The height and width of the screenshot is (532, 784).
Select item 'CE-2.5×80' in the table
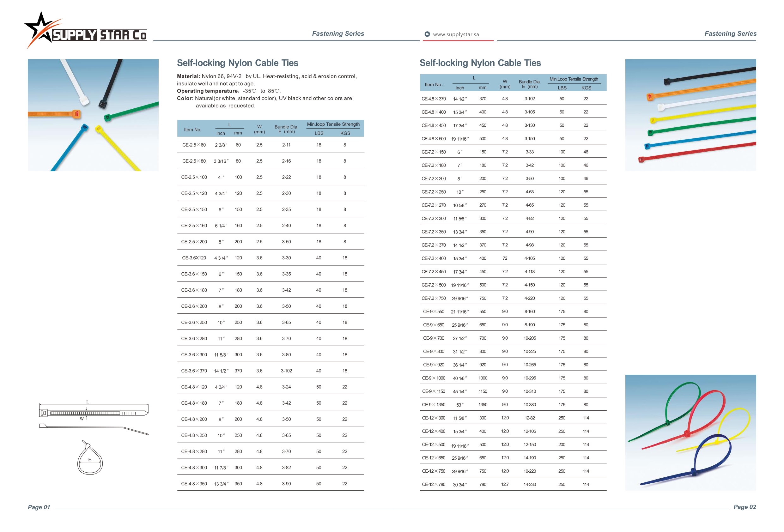pos(194,161)
